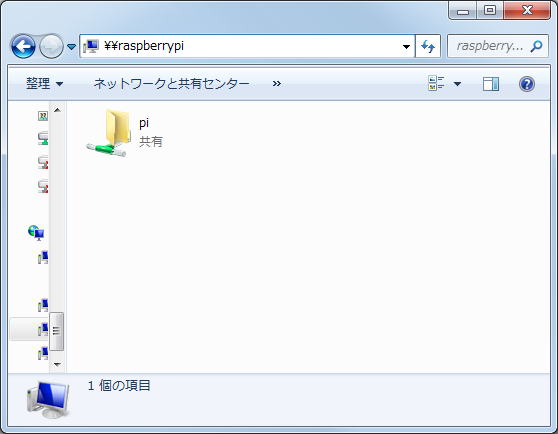
Task: Select the Network globe icon in sidebar
Action: (36, 233)
